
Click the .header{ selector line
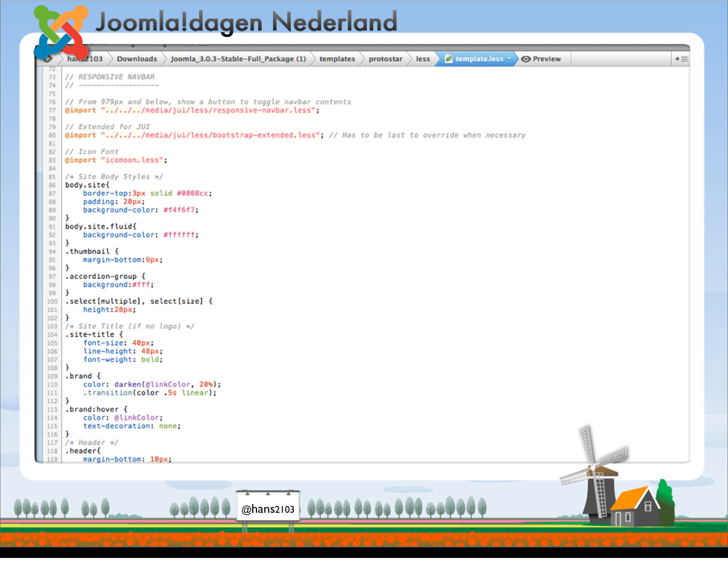(83, 451)
